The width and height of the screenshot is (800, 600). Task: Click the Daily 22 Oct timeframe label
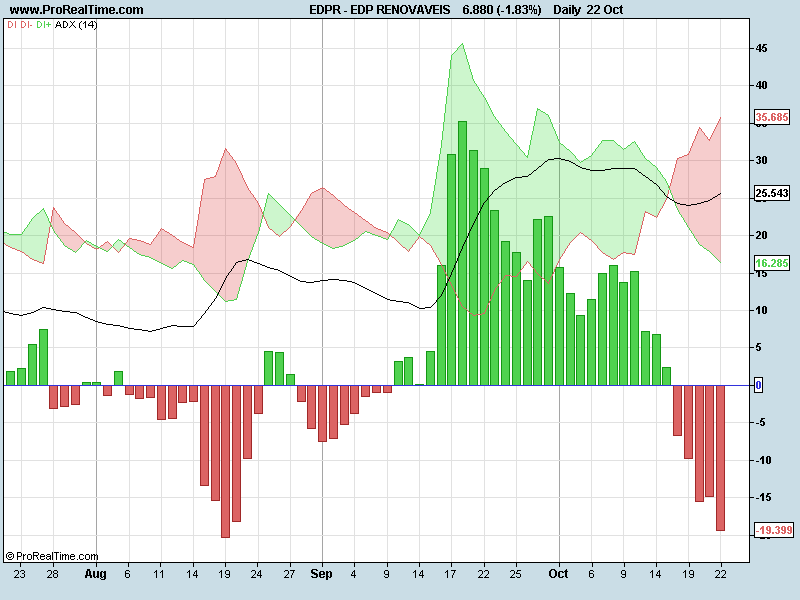pyautogui.click(x=588, y=10)
